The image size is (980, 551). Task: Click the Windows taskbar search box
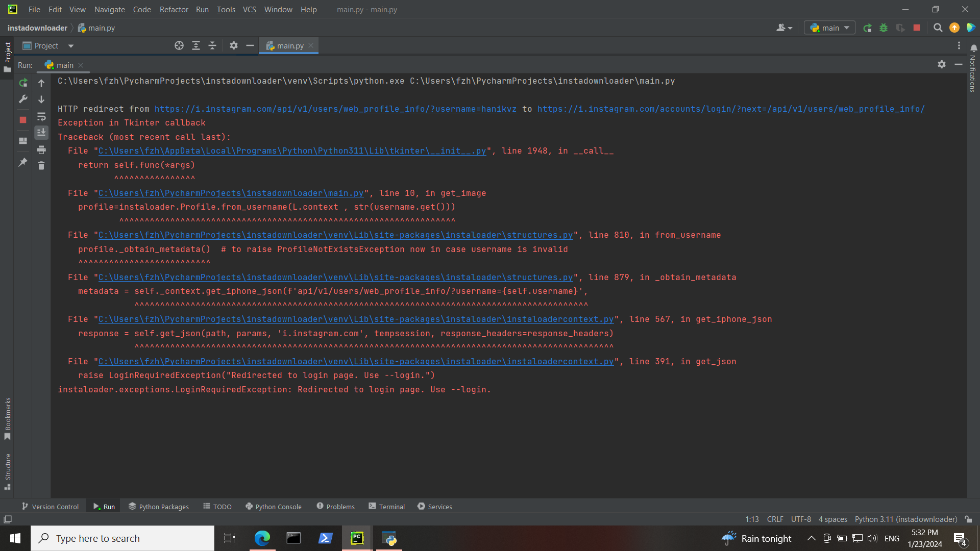tap(122, 538)
